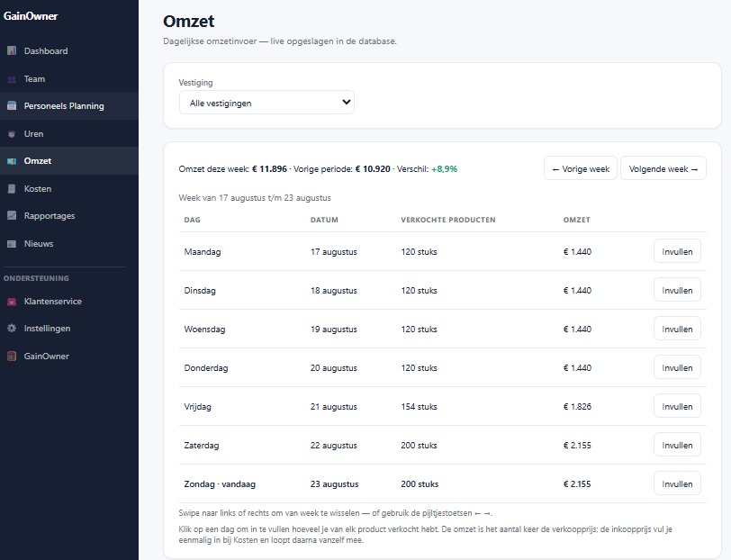The image size is (731, 560).
Task: Click the Donderdag day cell
Action: 206,368
